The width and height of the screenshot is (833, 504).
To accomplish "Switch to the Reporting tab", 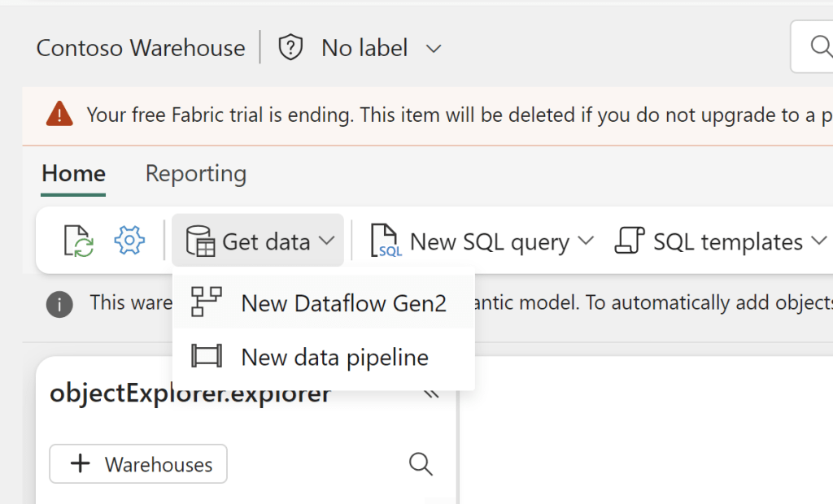I will point(195,173).
